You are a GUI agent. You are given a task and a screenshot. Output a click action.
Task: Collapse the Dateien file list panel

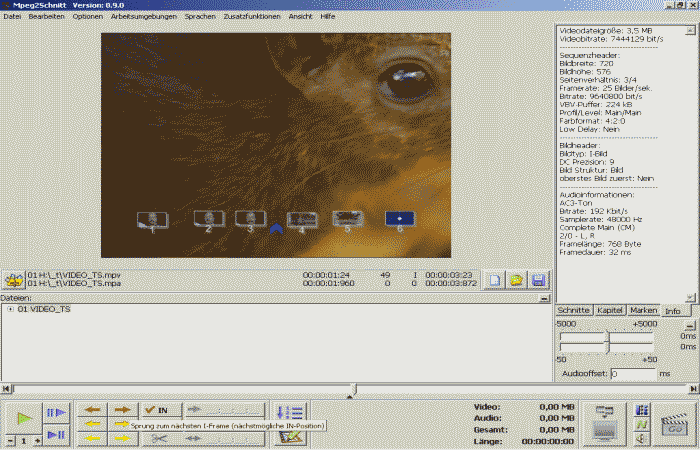543,298
